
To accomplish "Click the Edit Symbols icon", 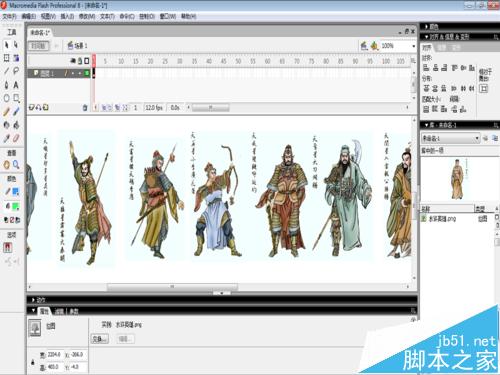I will point(375,46).
